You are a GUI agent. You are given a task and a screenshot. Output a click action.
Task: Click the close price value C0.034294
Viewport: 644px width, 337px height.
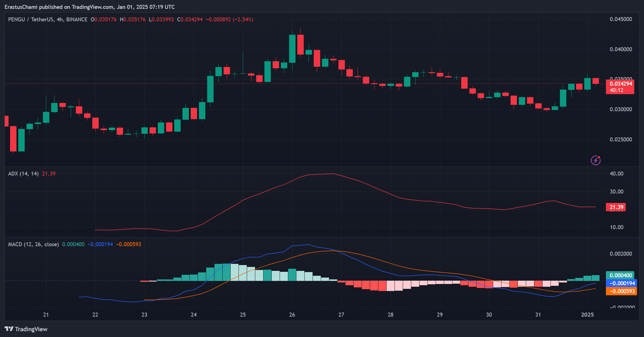pos(190,20)
